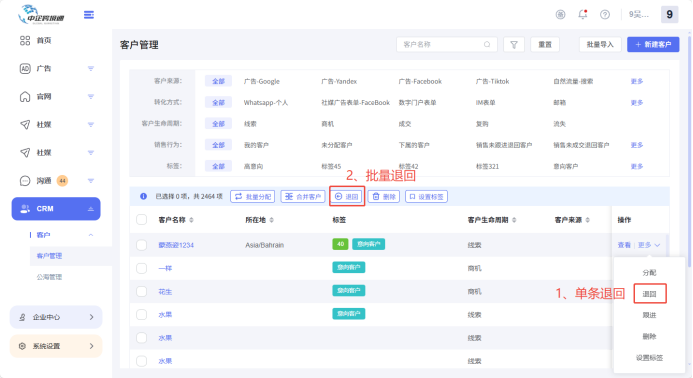693x378 pixels.
Task: Sort by 客户来源 column arrows
Action: click(x=587, y=220)
